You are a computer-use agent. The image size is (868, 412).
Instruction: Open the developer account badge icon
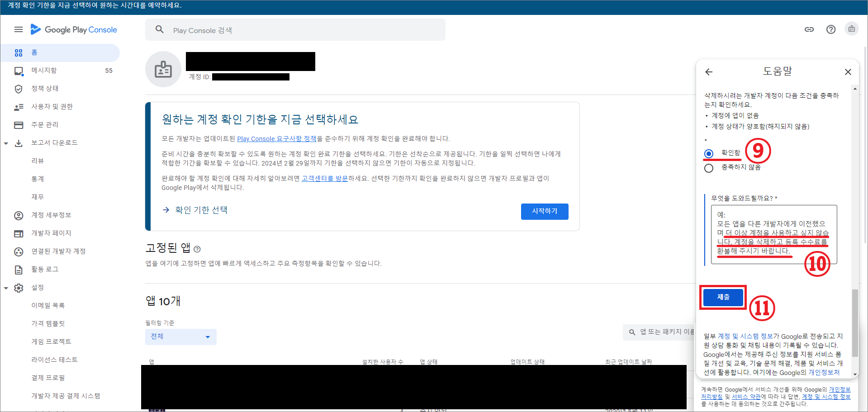click(x=852, y=29)
